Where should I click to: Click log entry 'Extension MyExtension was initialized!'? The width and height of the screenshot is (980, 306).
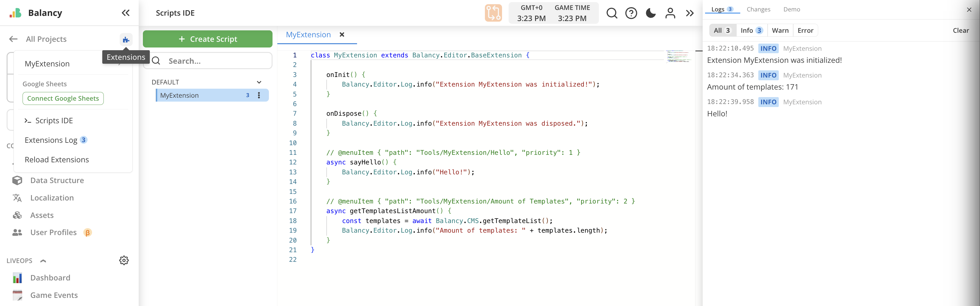pyautogui.click(x=774, y=60)
